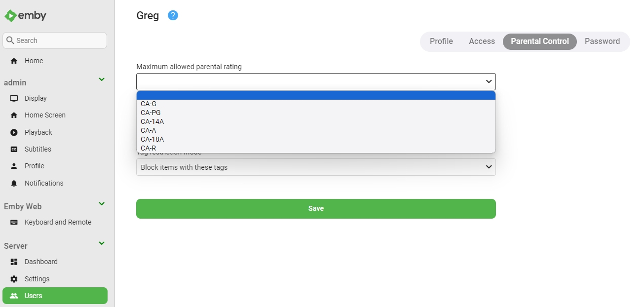Viewport: 644px width, 307px height.
Task: Open Keyboard and Remote settings
Action: [55, 222]
